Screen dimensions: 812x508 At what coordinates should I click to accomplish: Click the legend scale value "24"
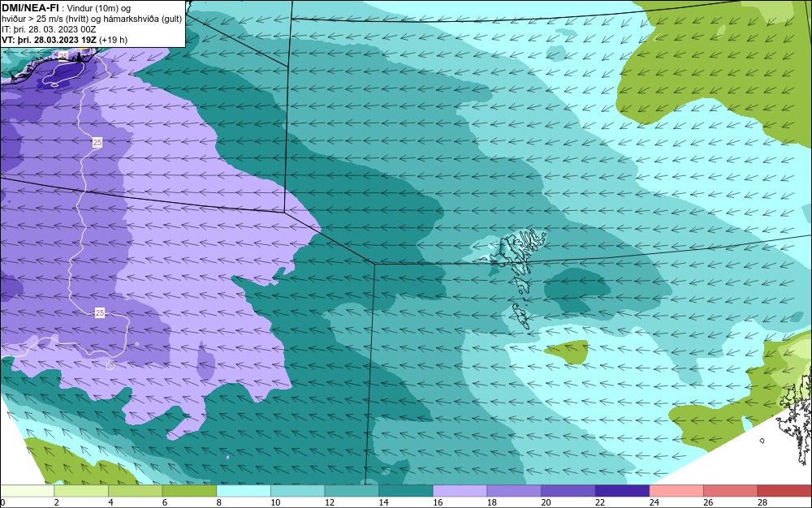(x=654, y=502)
